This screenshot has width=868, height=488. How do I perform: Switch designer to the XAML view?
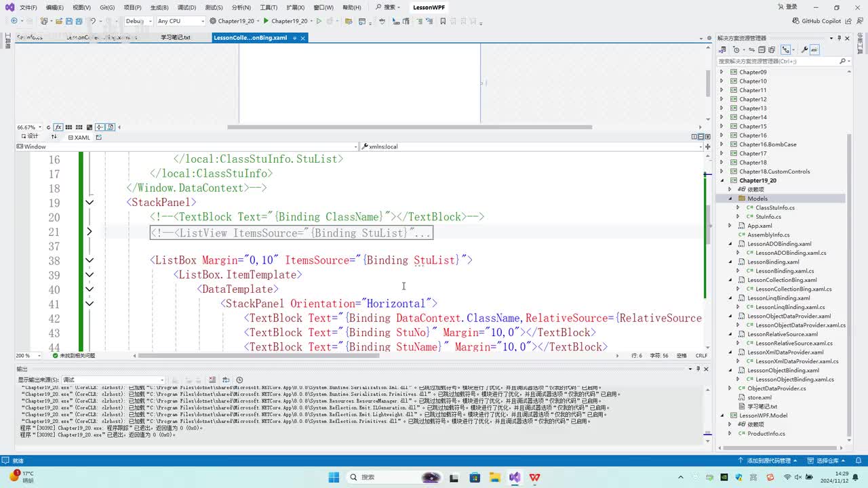click(x=79, y=137)
